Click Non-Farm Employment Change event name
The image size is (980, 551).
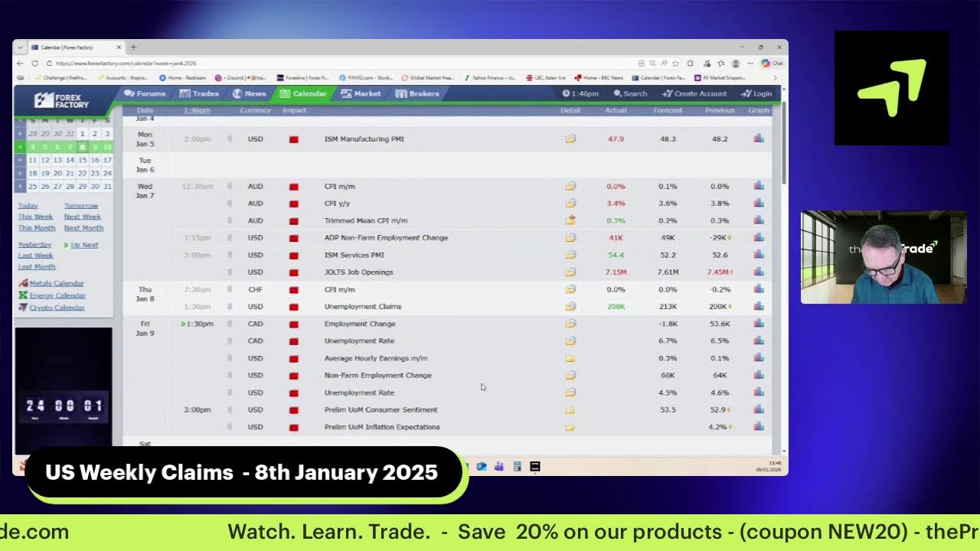(x=378, y=376)
